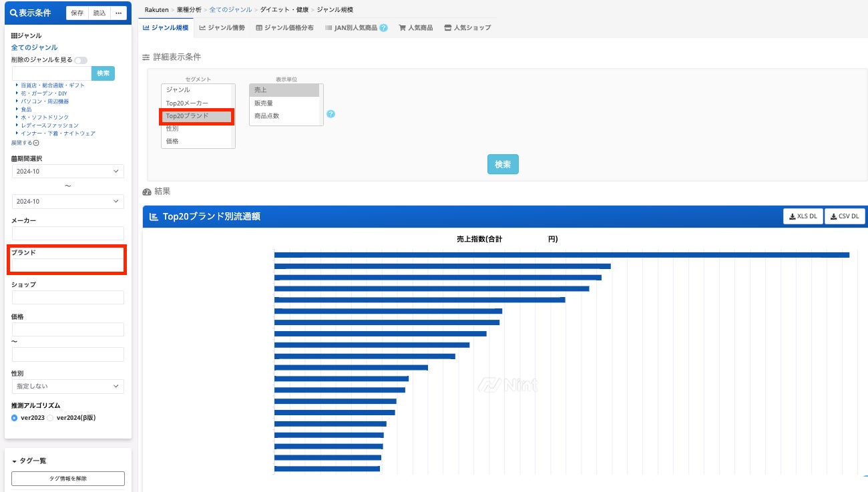Switch to the ジャンル情勢 tab
The width and height of the screenshot is (868, 492).
[x=222, y=28]
